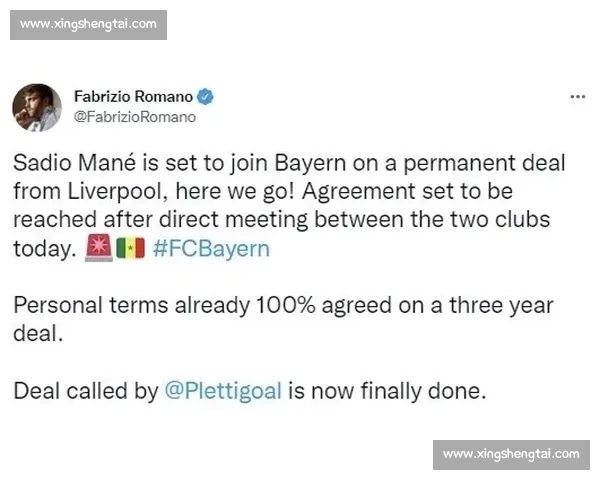Open the @Plettigoal mention link

click(x=224, y=391)
